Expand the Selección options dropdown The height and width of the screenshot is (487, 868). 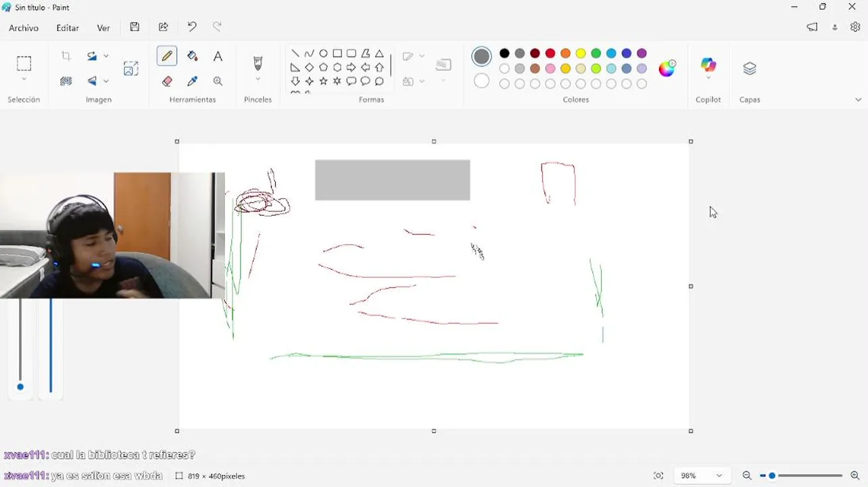point(24,80)
